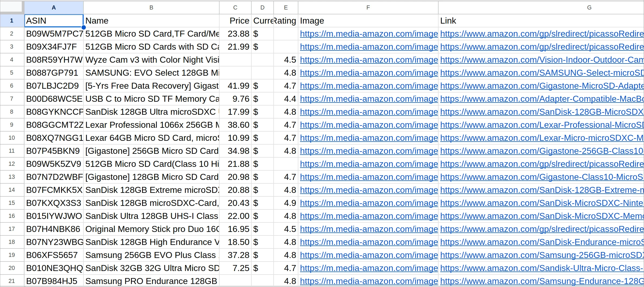Select row 5 header
The image size is (644, 287).
coord(12,73)
